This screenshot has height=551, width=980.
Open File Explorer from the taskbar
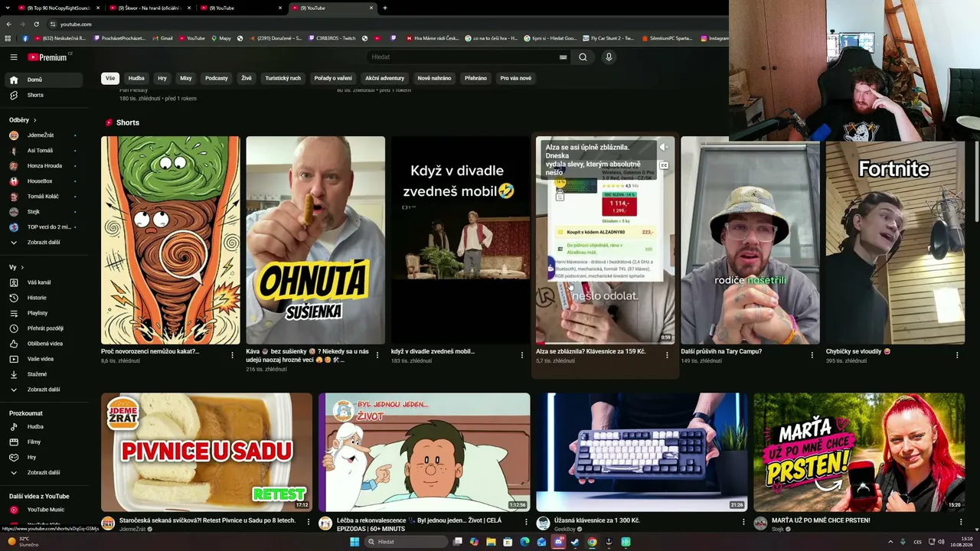(x=491, y=542)
